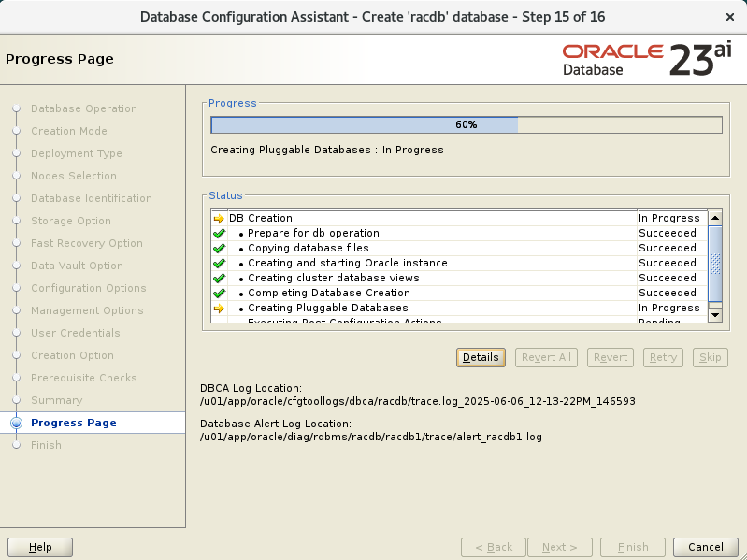This screenshot has height=560, width=747.
Task: Click 'Creating Pluggable Databases : In Progress' message
Action: pyautogui.click(x=327, y=150)
